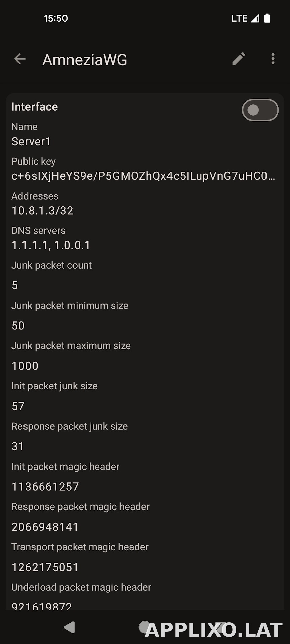Tap the Init packet junk size 57

tap(18, 406)
